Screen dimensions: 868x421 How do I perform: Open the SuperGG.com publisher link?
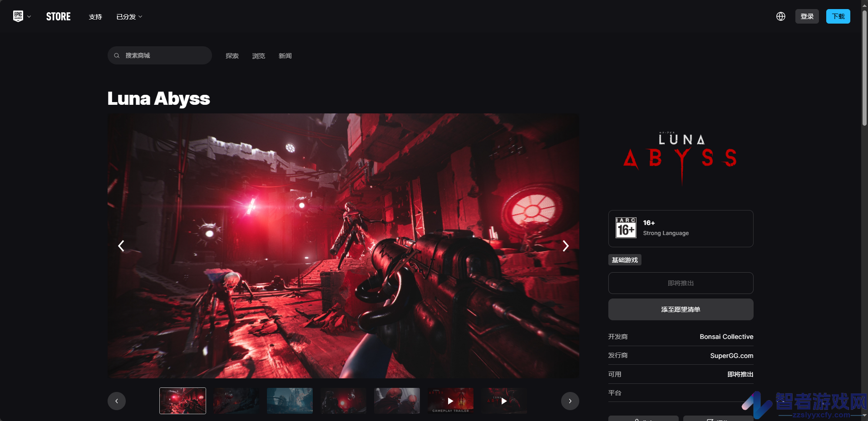click(731, 356)
